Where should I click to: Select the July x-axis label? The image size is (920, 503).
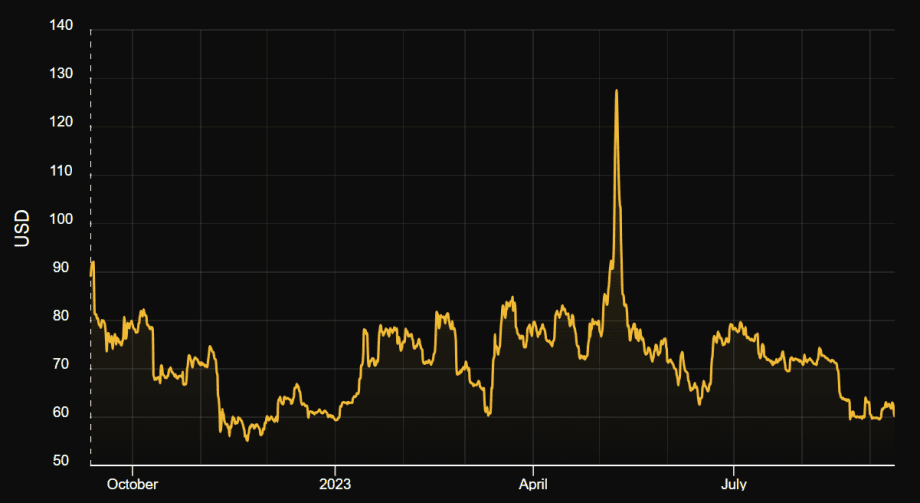733,485
